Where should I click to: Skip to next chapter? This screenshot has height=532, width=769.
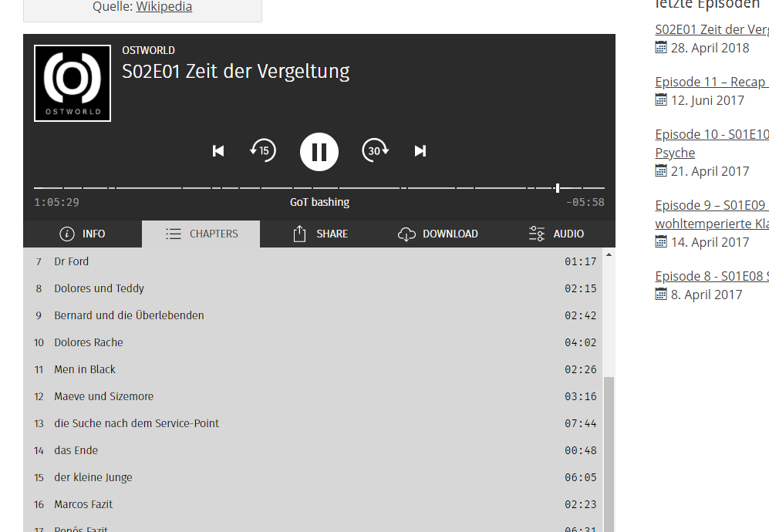pyautogui.click(x=420, y=151)
